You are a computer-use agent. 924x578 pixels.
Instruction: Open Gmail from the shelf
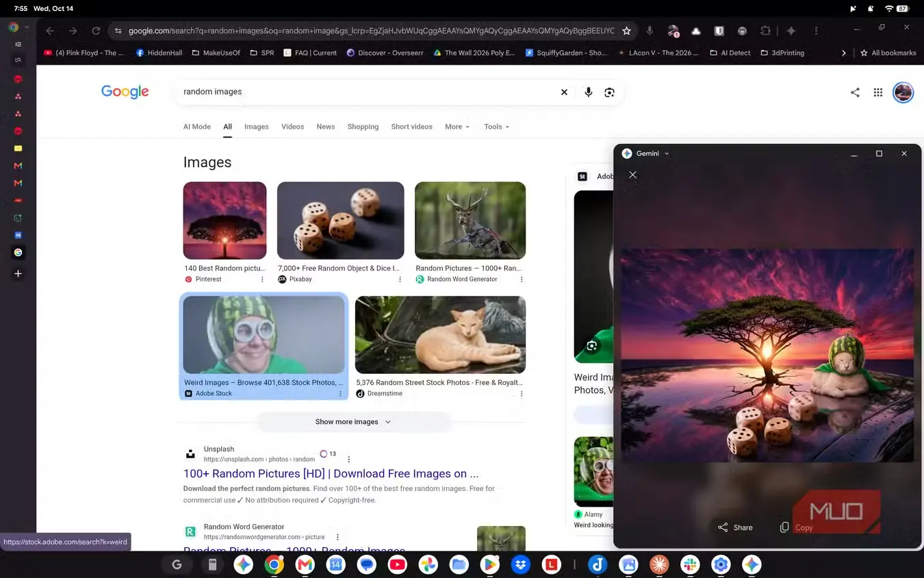pos(305,564)
